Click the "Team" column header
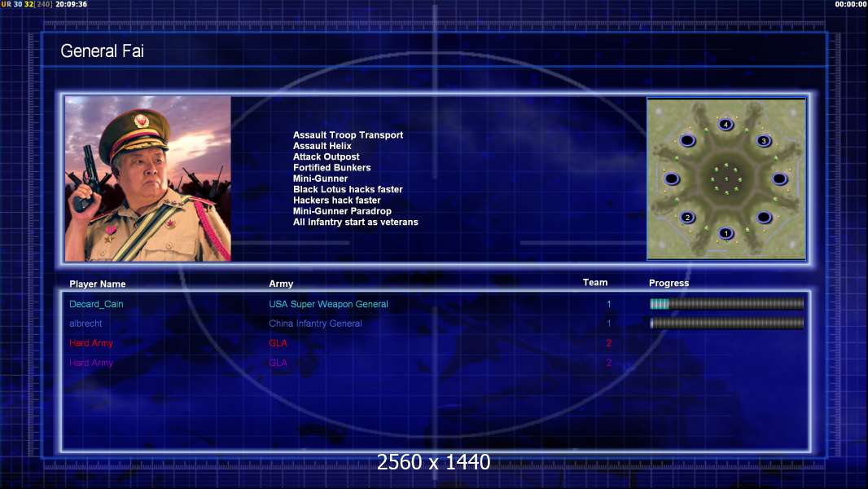The width and height of the screenshot is (868, 489). 595,283
